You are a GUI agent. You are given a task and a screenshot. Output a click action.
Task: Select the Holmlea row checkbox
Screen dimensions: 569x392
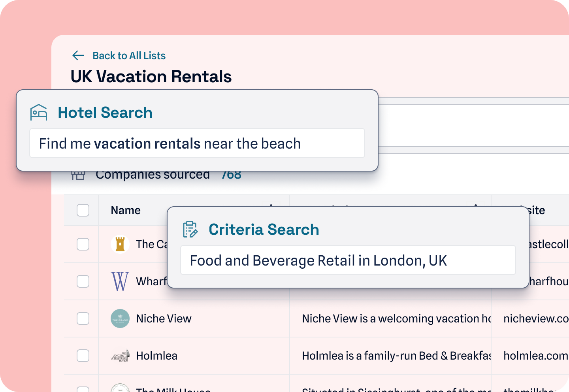tap(83, 356)
